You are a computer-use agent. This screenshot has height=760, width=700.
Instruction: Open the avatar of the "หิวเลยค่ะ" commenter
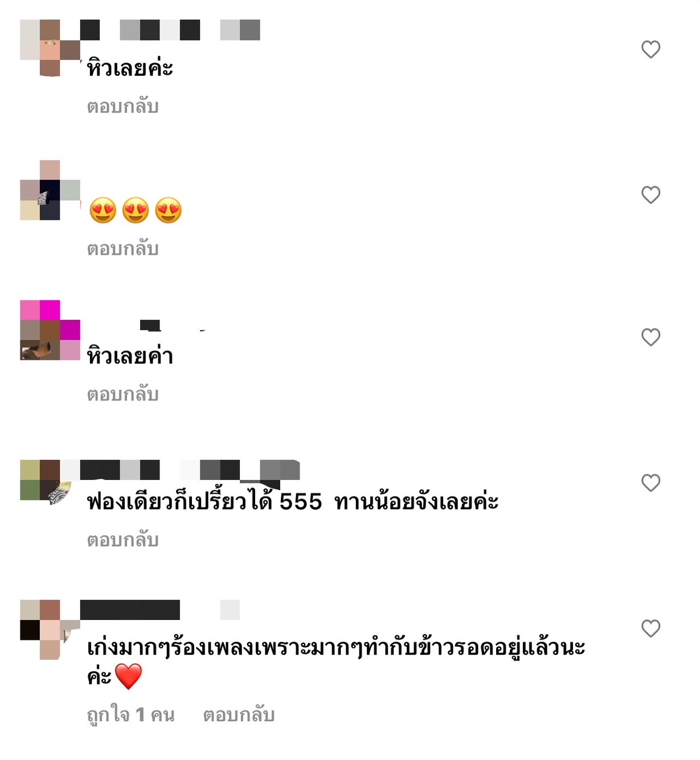click(50, 48)
